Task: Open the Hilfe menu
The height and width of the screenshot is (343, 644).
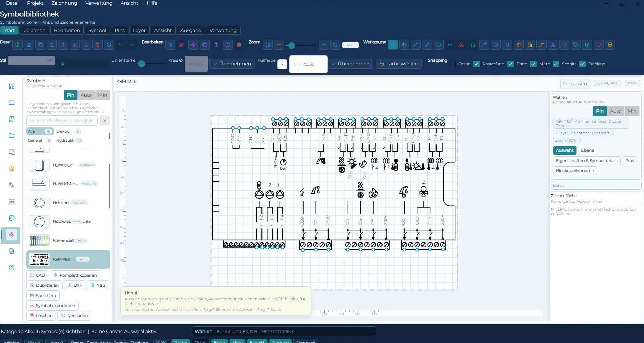Action: [x=152, y=3]
